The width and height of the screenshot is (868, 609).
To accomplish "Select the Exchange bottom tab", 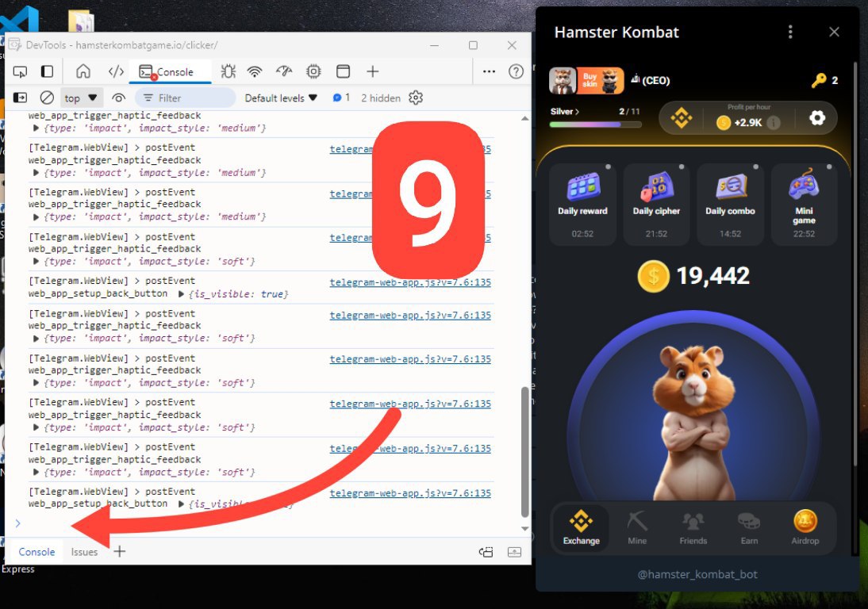I will tap(582, 528).
